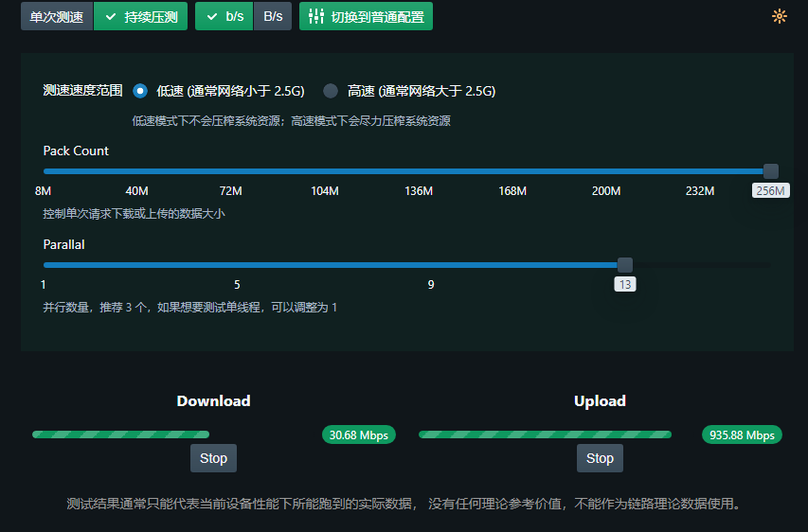Image resolution: width=808 pixels, height=532 pixels.
Task: Set Pack Count to 104M mark
Action: [x=325, y=191]
